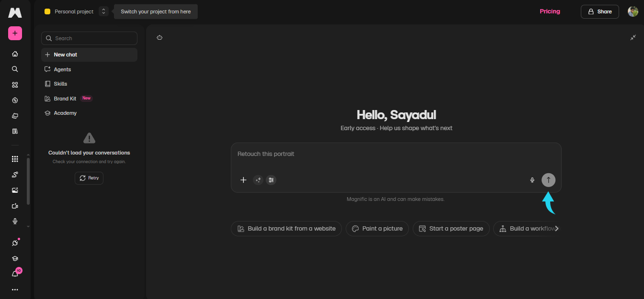The width and height of the screenshot is (644, 299).
Task: Open Brand Kit in the side panel
Action: [89, 99]
